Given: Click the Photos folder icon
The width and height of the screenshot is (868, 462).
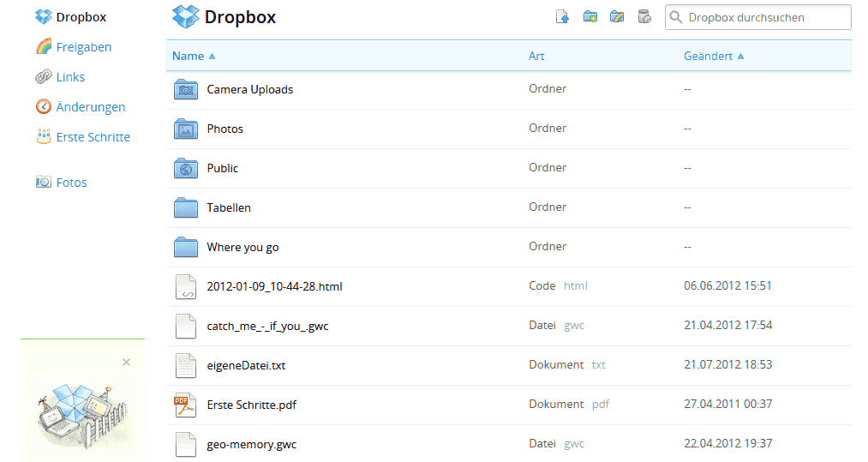Looking at the screenshot, I should 186,129.
